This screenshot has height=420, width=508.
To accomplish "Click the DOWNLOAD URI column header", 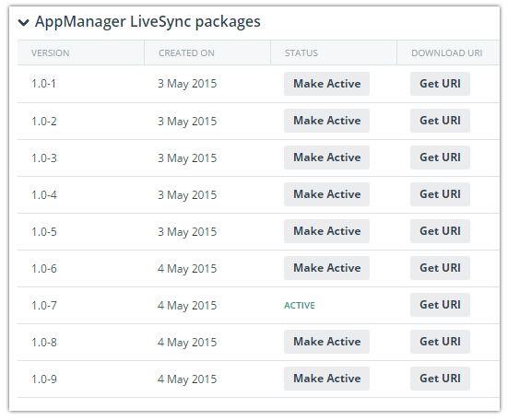I will pyautogui.click(x=447, y=53).
